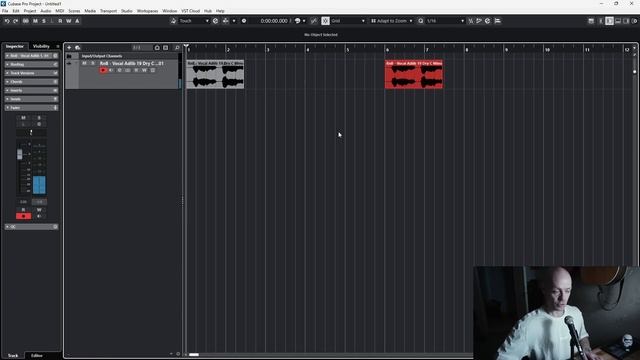Select the gray Vocal Adlib audio clip

tap(215, 74)
